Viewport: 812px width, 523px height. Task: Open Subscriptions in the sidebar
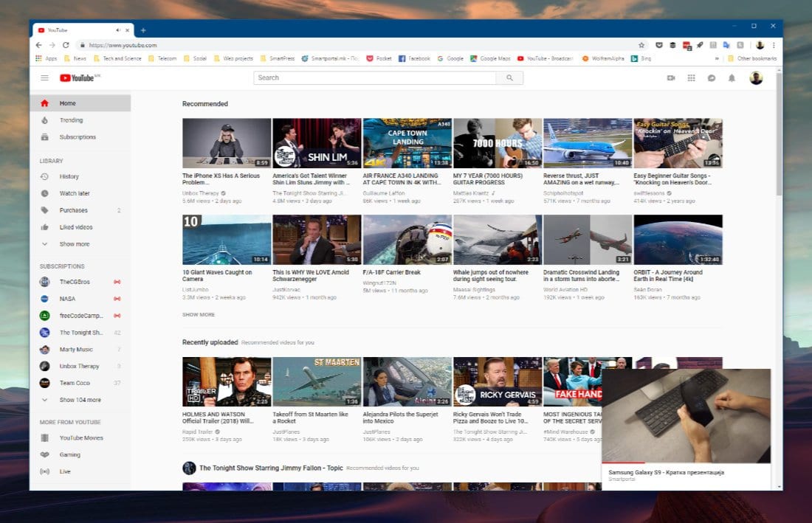(x=80, y=137)
